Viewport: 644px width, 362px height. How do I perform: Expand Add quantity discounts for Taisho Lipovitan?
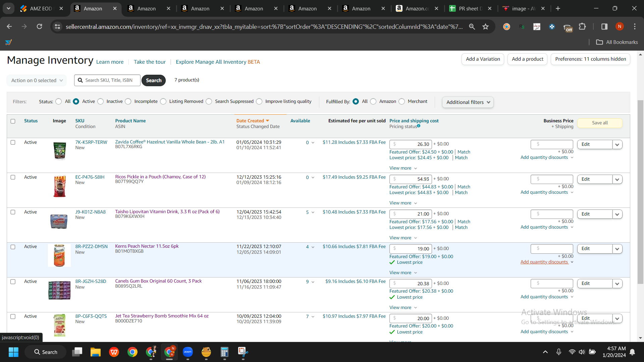tap(547, 227)
